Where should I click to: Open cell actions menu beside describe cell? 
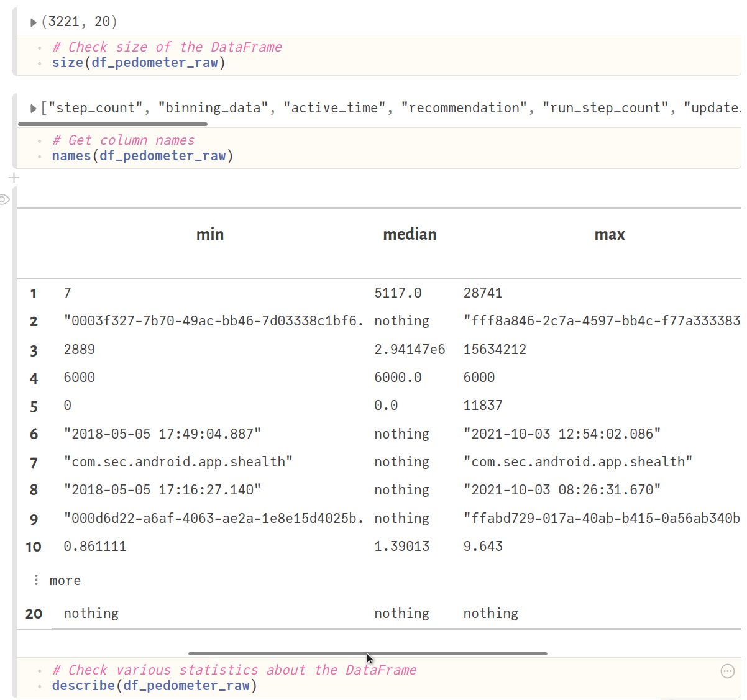pyautogui.click(x=727, y=671)
